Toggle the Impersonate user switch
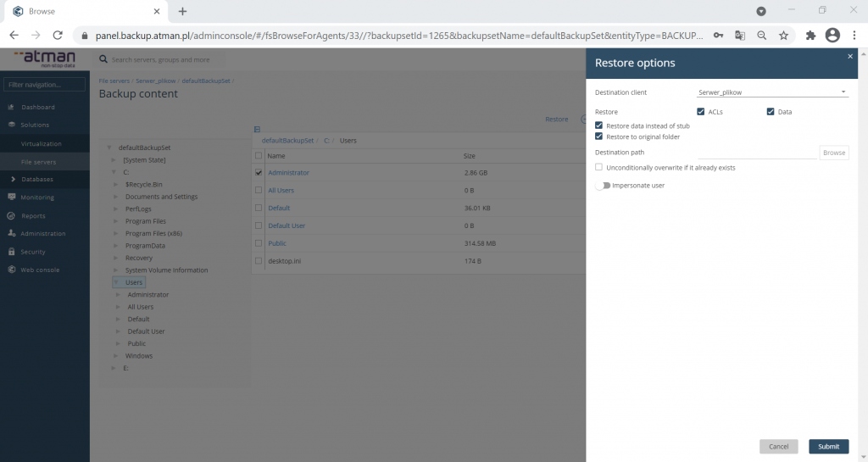The image size is (868, 462). click(x=603, y=185)
